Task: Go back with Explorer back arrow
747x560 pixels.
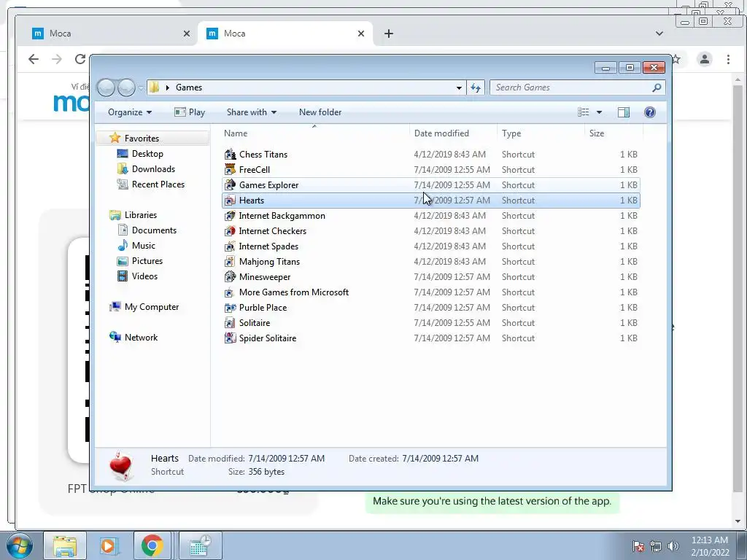Action: pyautogui.click(x=106, y=87)
